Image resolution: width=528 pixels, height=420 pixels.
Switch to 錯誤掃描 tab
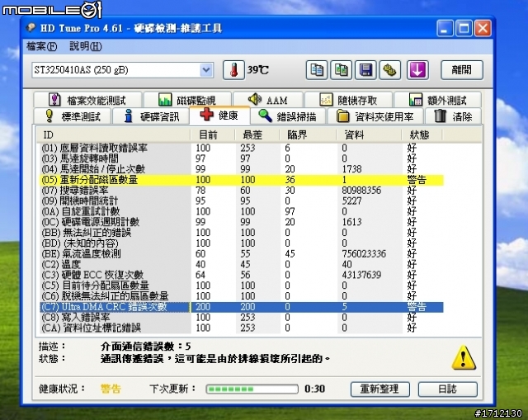coord(288,116)
